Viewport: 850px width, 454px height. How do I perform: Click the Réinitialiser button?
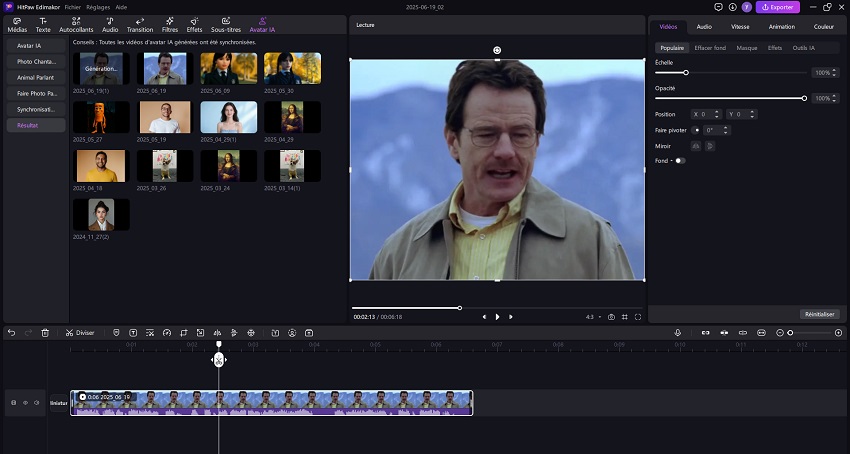[x=820, y=314]
